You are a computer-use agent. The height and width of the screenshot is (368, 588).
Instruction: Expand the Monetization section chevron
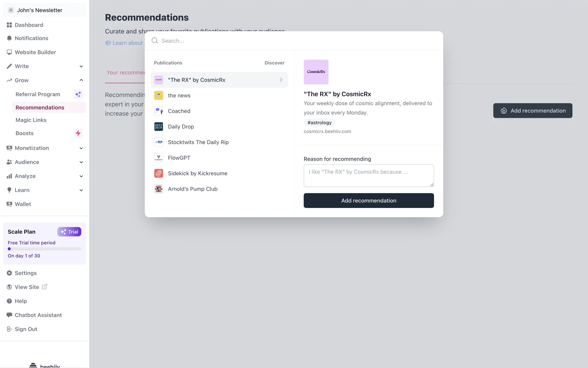(x=81, y=148)
